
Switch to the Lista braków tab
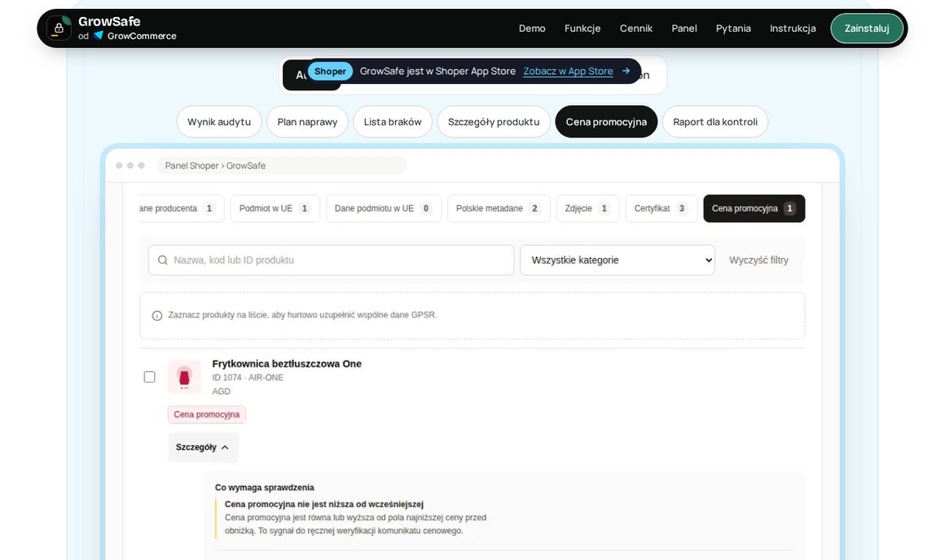(393, 121)
